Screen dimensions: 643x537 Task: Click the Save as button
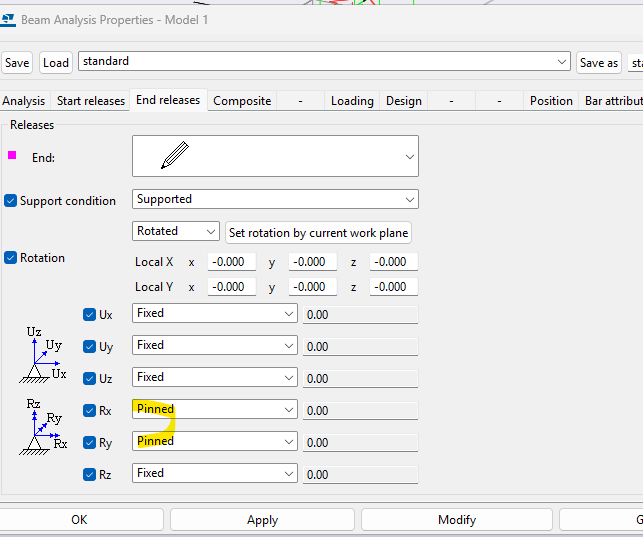599,62
